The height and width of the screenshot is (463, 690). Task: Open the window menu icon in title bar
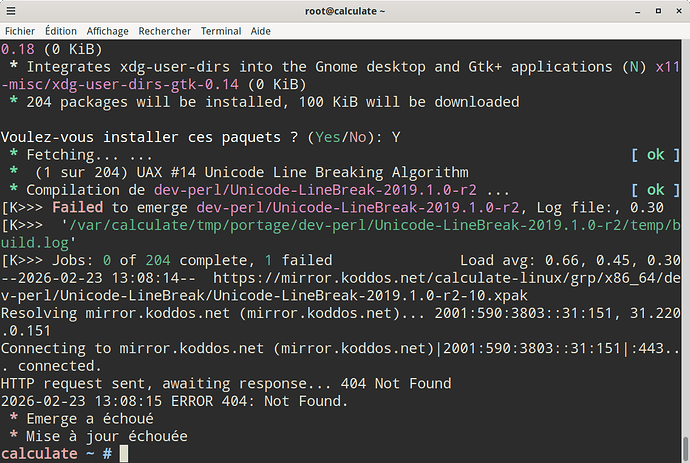click(13, 11)
